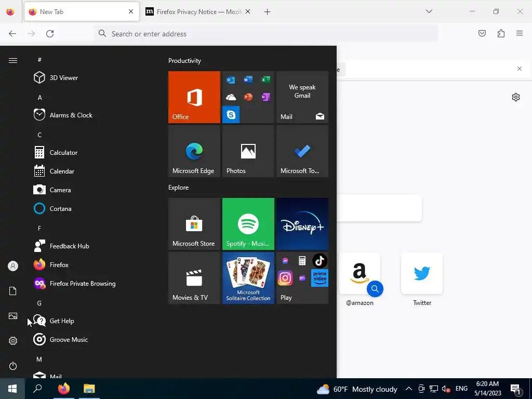Click the # group header in app list

pos(39,60)
